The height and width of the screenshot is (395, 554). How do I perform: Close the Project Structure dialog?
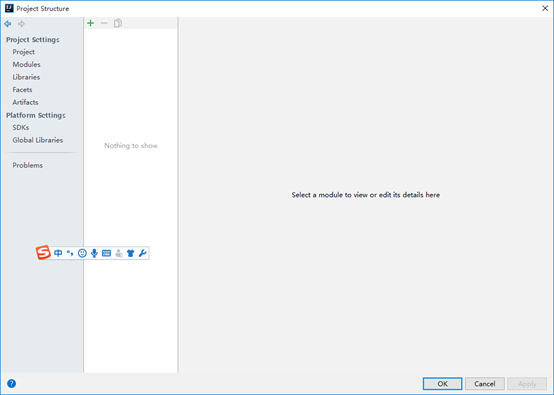pos(545,8)
